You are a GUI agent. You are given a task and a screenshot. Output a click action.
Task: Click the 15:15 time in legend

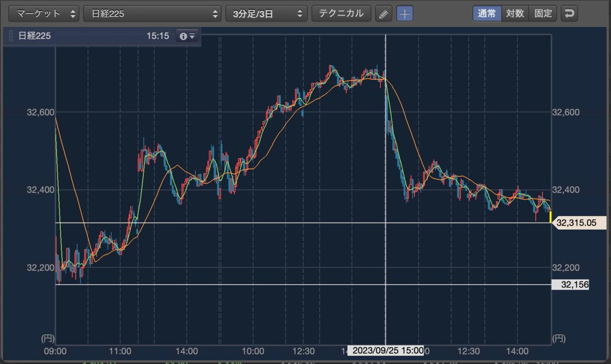point(158,37)
